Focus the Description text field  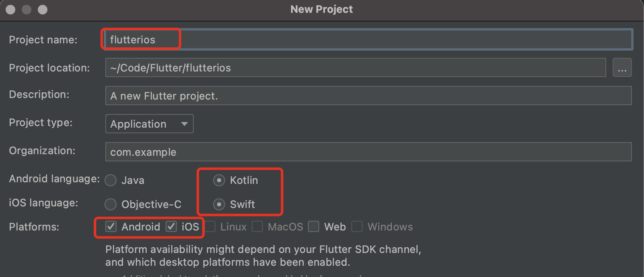pos(368,96)
